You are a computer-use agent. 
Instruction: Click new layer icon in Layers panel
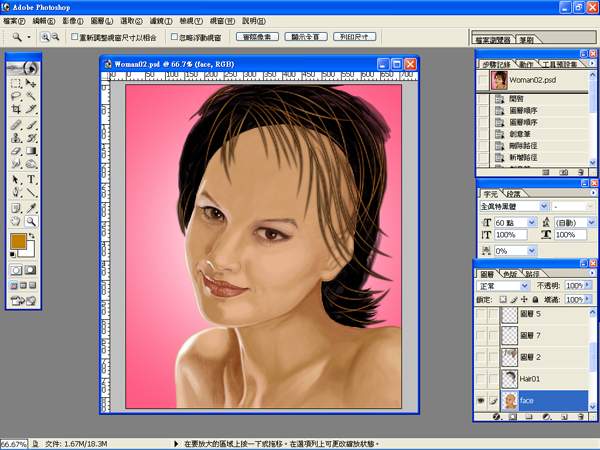pos(564,417)
